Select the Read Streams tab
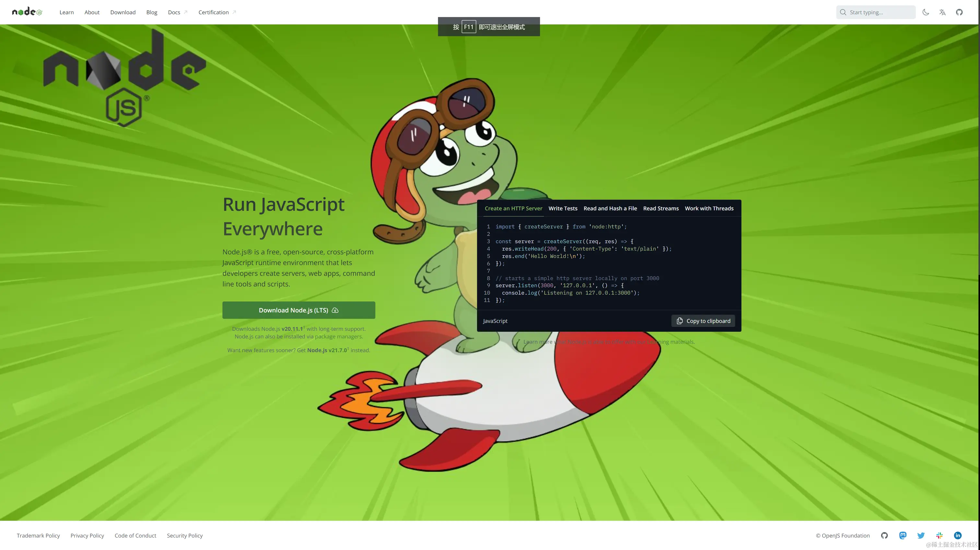980x550 pixels. [x=660, y=209]
